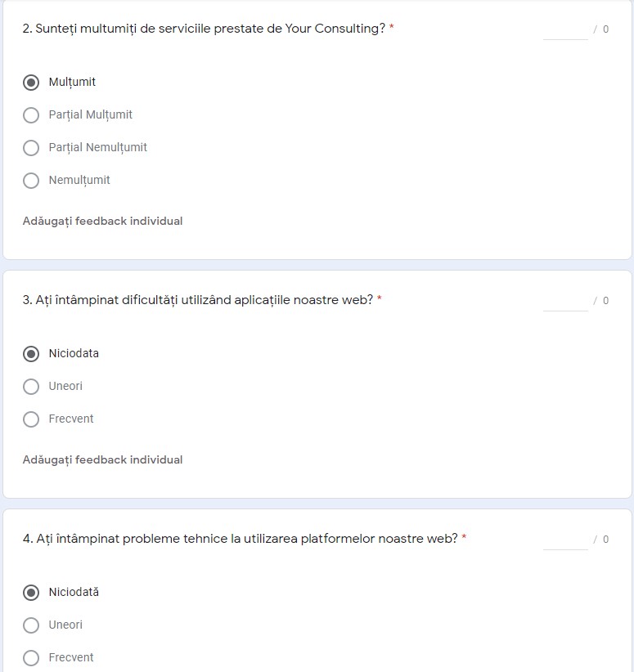Select Nemulțumit radio button
The image size is (634, 672).
[31, 181]
